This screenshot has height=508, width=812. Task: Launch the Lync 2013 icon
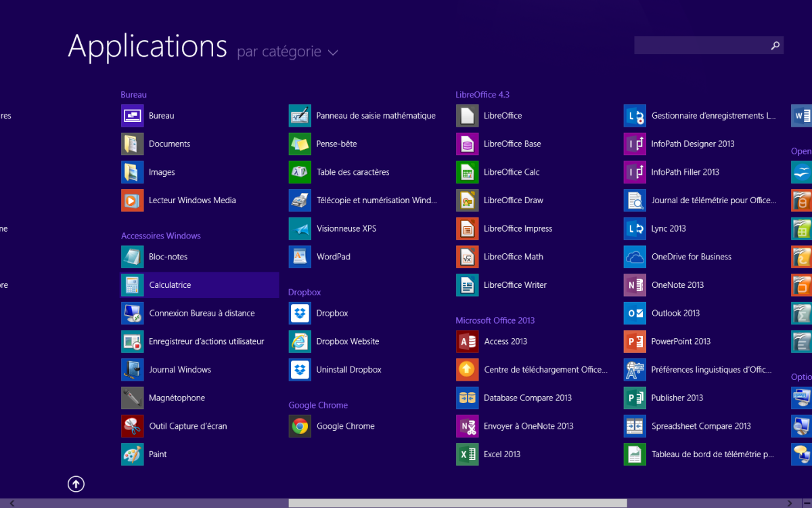point(635,229)
